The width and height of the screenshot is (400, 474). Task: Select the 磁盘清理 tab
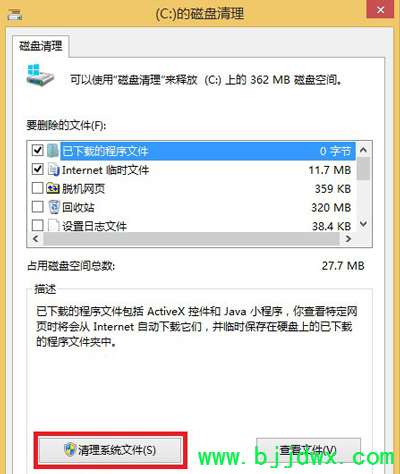coord(41,46)
